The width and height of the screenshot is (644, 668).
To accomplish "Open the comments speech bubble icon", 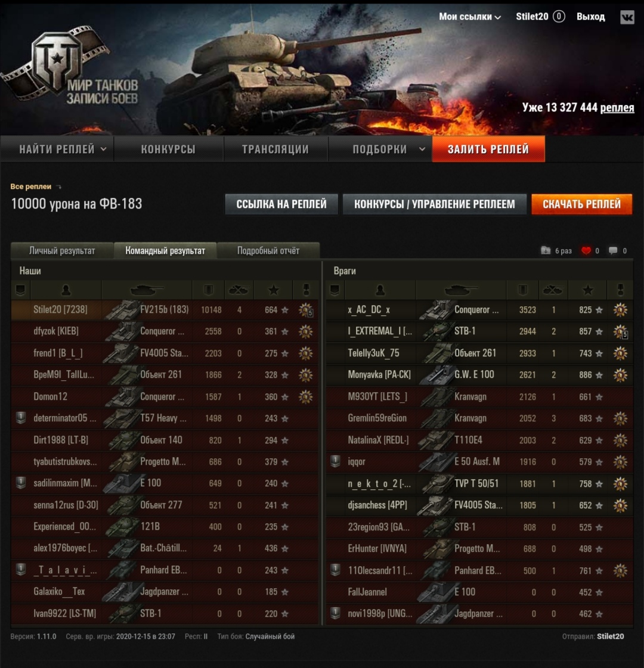I will pos(613,250).
